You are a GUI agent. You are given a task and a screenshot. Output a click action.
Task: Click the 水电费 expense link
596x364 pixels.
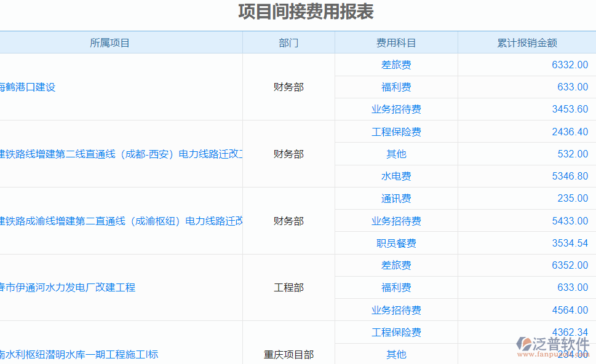[x=397, y=176]
